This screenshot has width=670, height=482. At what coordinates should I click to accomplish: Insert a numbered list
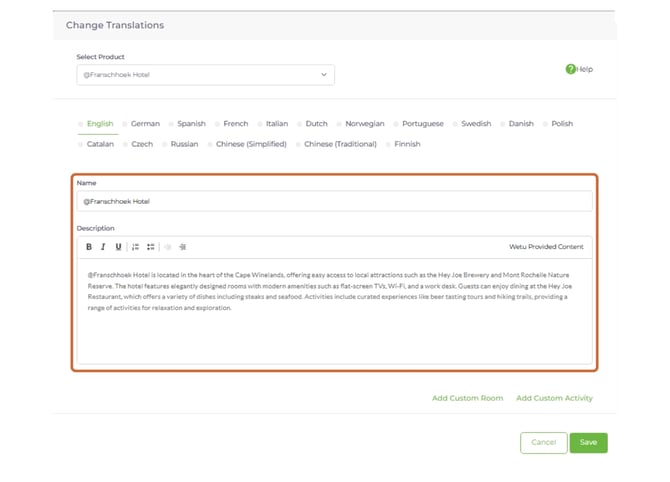(135, 247)
